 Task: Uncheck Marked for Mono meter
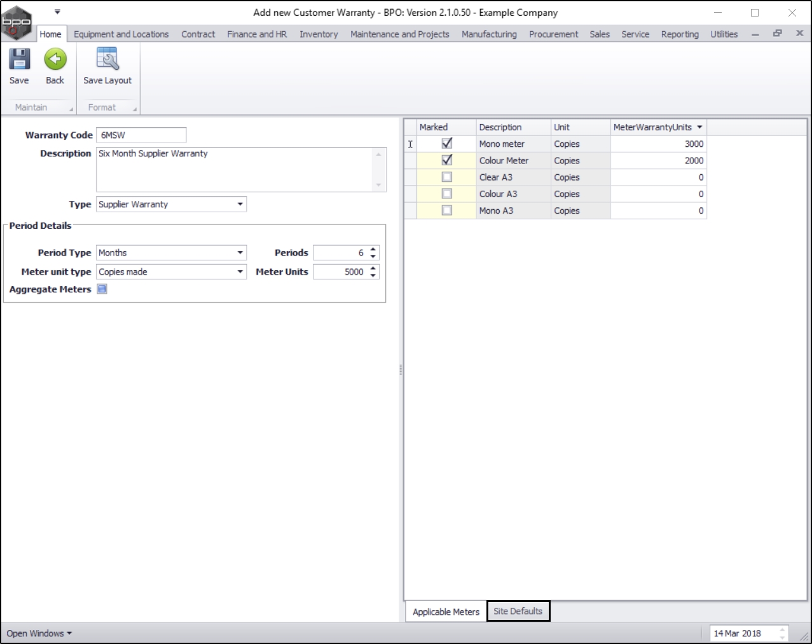447,144
